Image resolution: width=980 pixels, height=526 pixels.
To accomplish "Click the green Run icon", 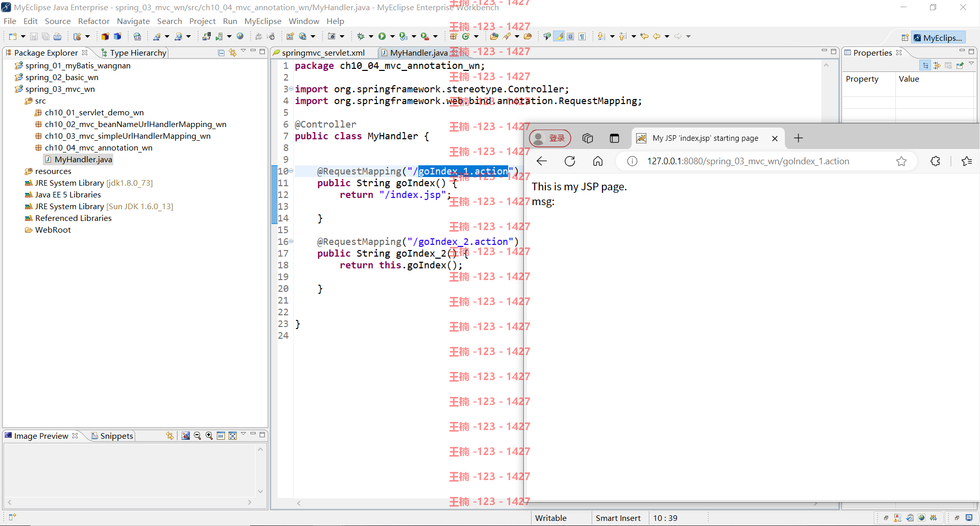I will 382,36.
